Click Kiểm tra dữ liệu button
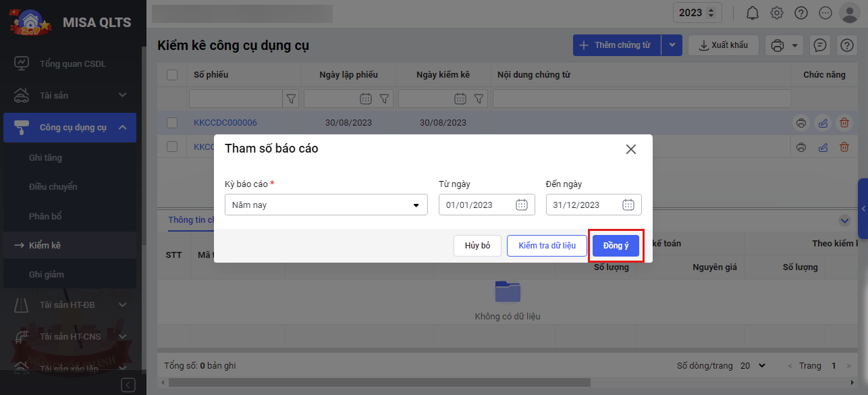Viewport: 868px width, 395px height. (547, 246)
